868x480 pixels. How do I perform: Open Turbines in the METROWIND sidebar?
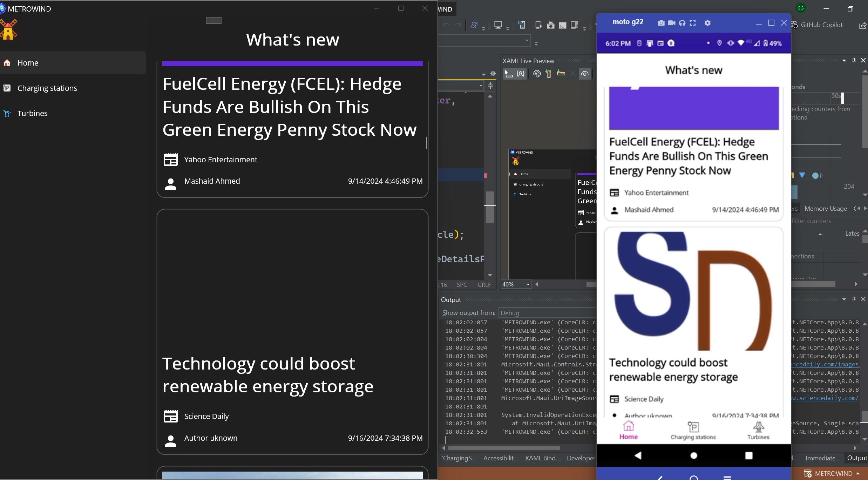point(73,113)
